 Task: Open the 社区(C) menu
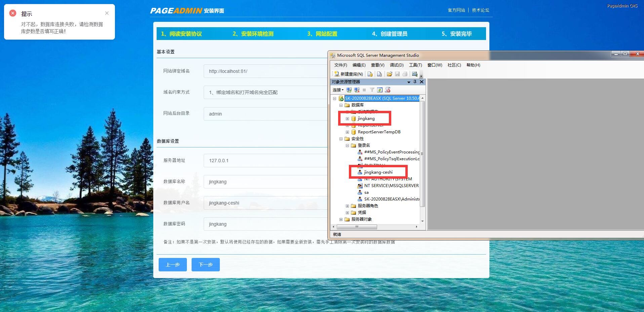tap(454, 65)
